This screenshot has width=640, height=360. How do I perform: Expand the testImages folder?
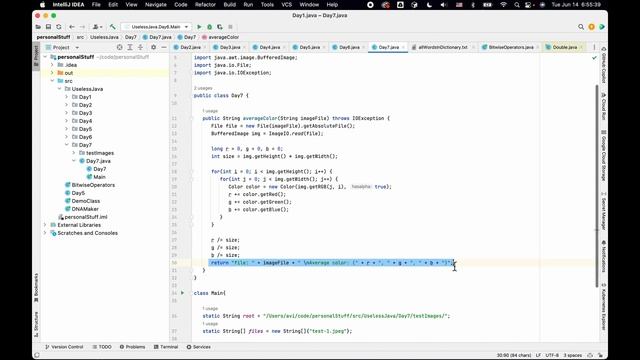pyautogui.click(x=74, y=153)
